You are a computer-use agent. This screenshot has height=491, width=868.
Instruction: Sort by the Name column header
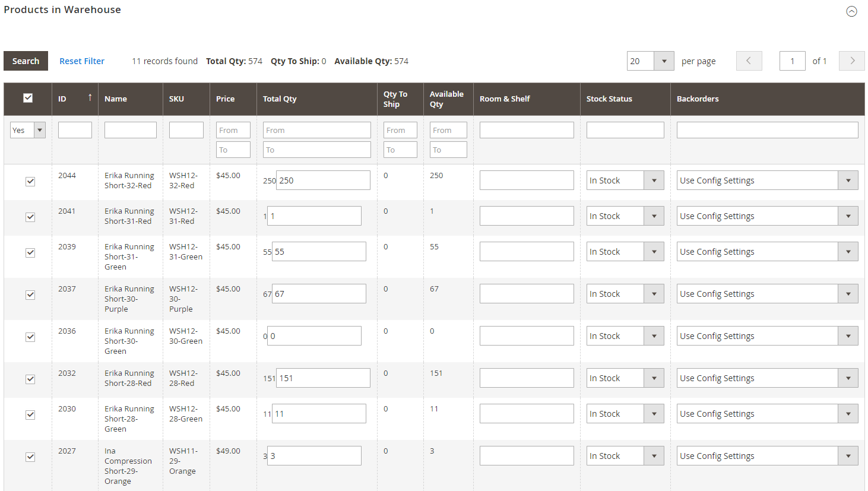pos(116,99)
